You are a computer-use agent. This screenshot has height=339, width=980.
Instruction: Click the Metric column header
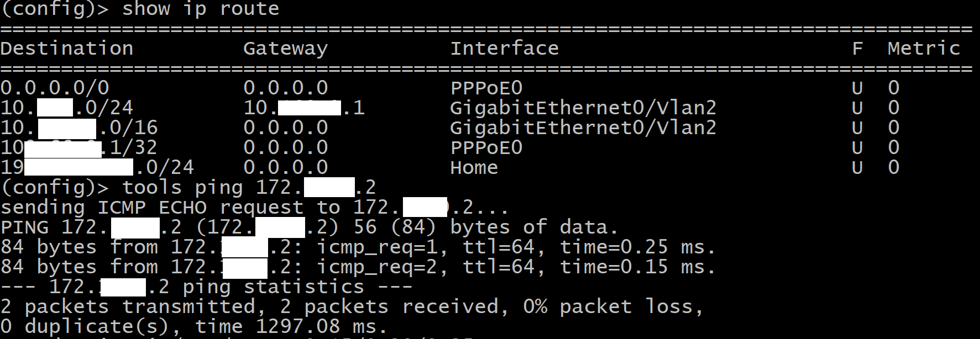tap(924, 49)
